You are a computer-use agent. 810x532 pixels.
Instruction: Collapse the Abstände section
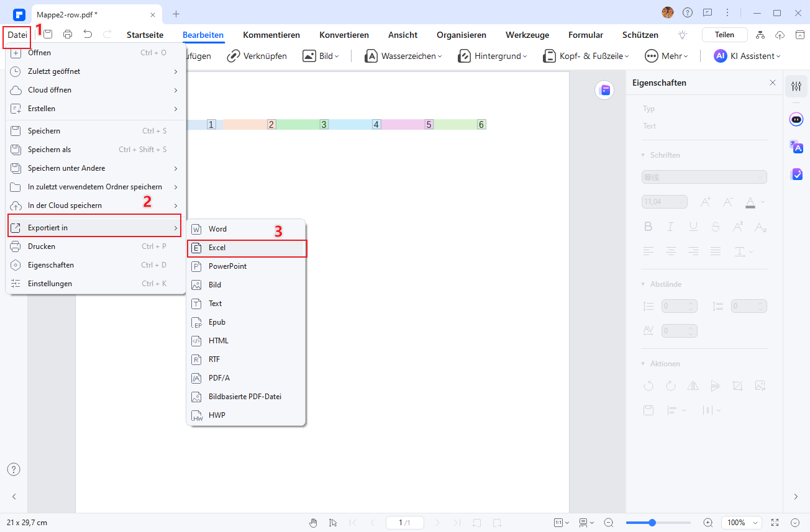[644, 284]
